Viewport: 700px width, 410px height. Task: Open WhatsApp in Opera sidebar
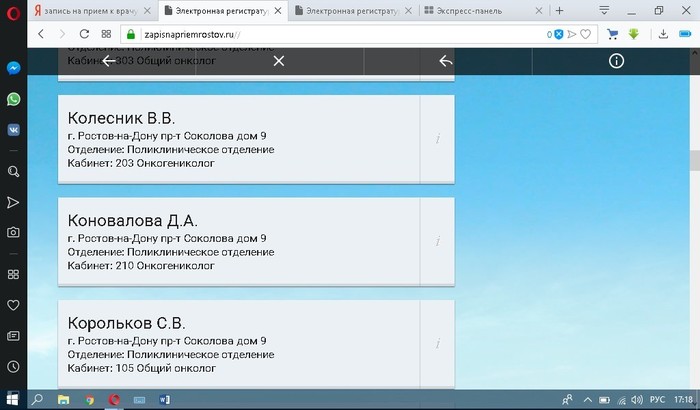14,99
